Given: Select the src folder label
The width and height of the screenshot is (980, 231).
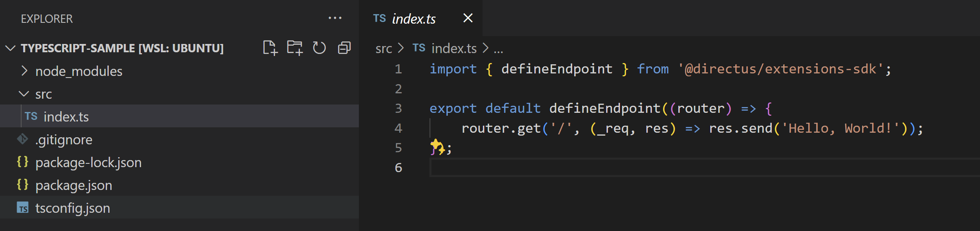Looking at the screenshot, I should 44,95.
